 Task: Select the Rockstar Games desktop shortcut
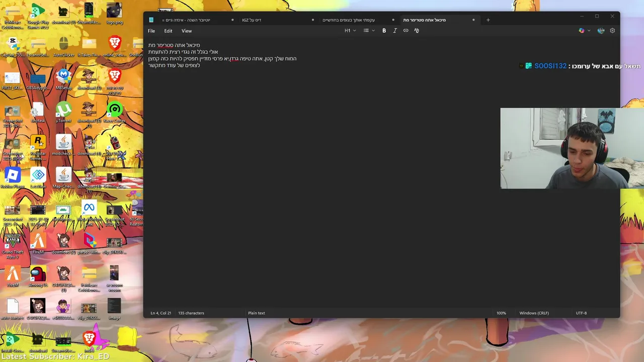point(38,148)
